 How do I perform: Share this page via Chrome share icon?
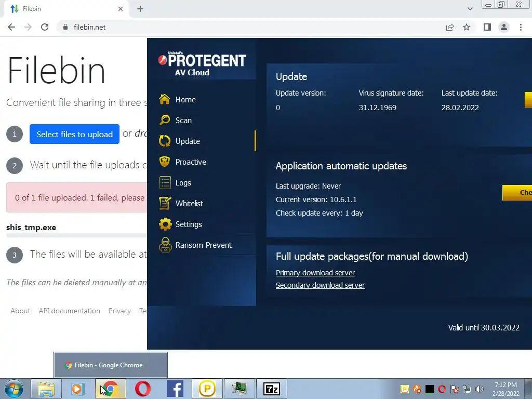(x=450, y=27)
